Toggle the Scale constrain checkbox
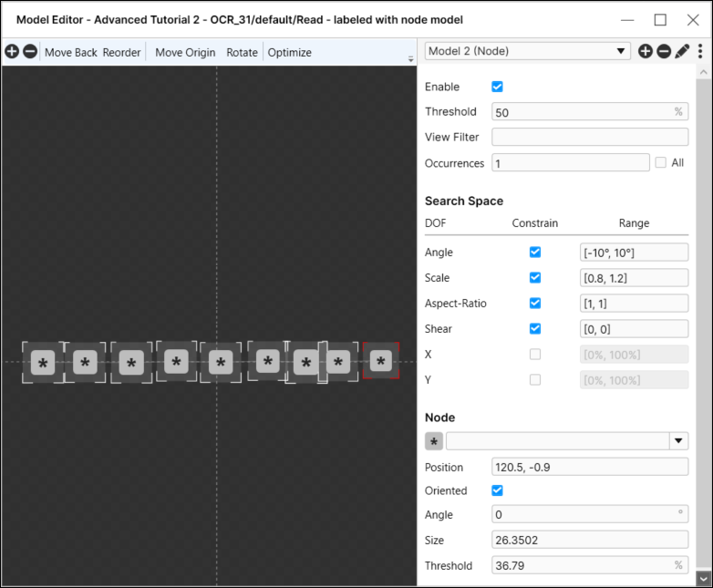713x588 pixels. pos(535,277)
